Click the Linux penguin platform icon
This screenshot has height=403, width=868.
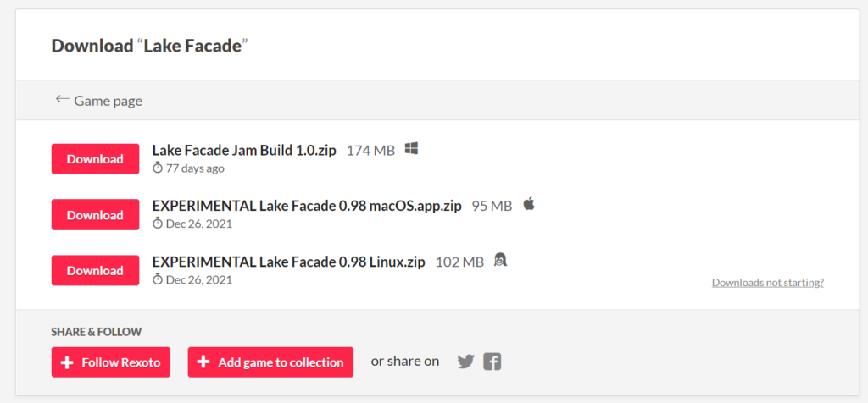[500, 260]
